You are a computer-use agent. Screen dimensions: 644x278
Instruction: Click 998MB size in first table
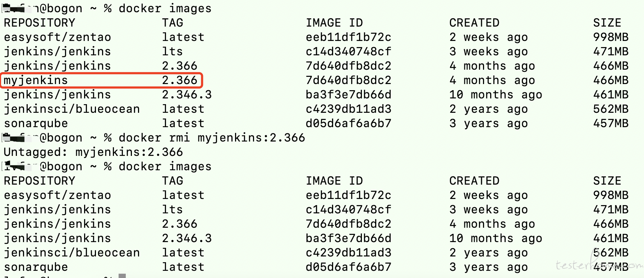click(x=611, y=37)
